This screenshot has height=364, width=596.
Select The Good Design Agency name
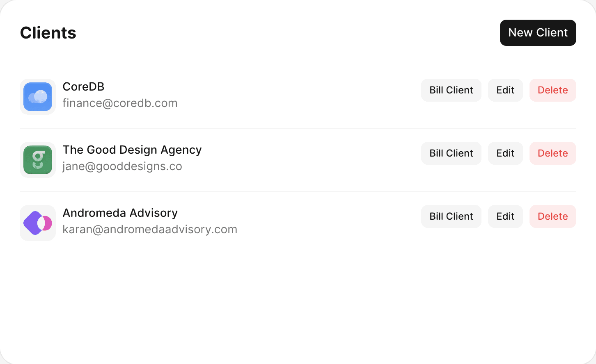pos(132,150)
